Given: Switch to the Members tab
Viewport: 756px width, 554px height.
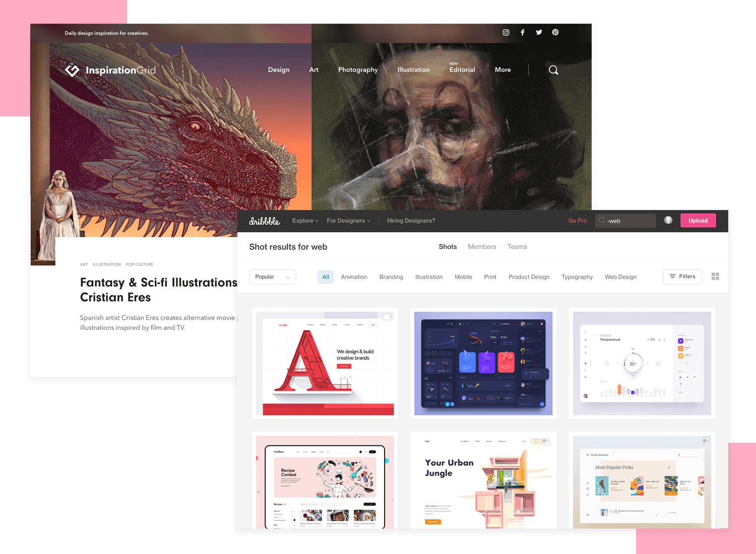Looking at the screenshot, I should [482, 247].
